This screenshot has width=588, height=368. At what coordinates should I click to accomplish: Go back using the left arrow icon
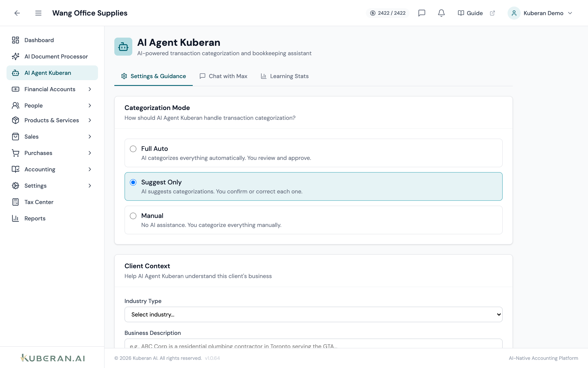pos(17,13)
